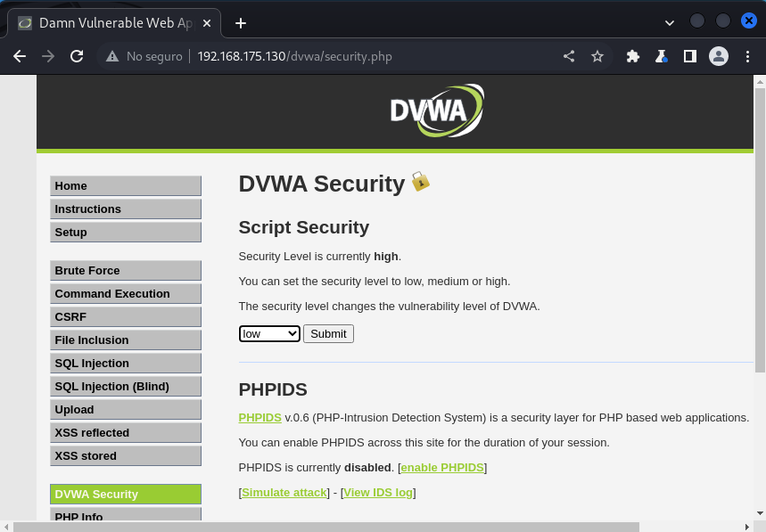Click the 'PHPIDS' section heading
766x532 pixels.
click(x=273, y=389)
